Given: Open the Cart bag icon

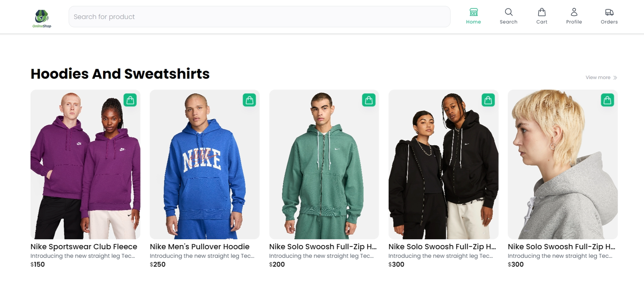Looking at the screenshot, I should [x=542, y=12].
